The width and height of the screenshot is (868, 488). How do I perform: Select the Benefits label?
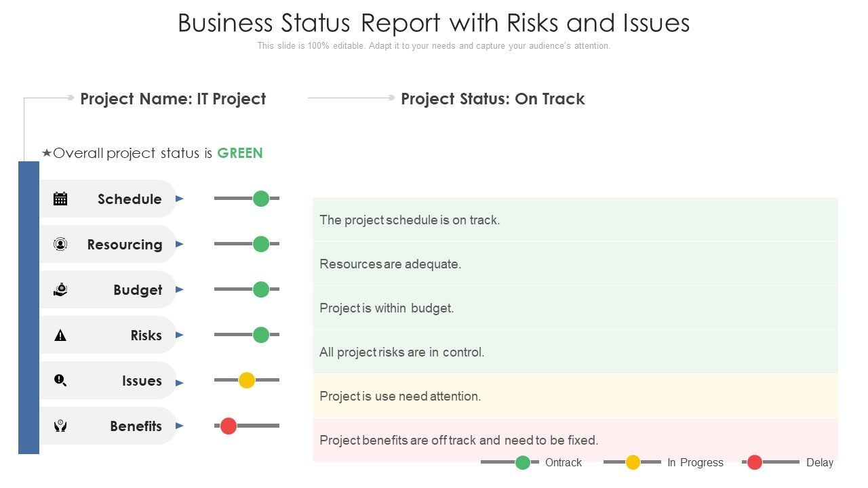(x=136, y=426)
